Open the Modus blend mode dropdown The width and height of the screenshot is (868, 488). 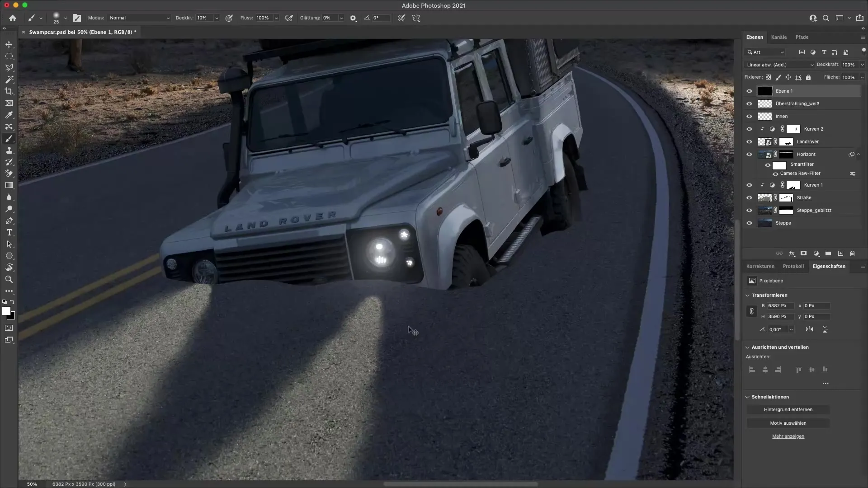[139, 18]
